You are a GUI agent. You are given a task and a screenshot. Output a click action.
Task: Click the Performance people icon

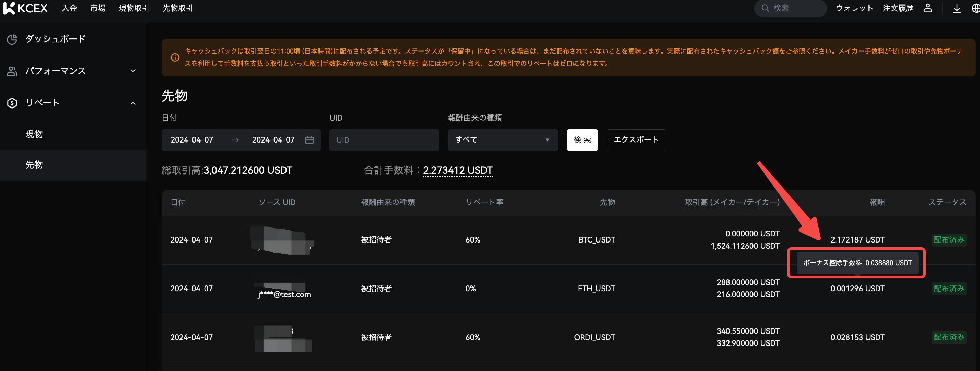click(x=12, y=71)
